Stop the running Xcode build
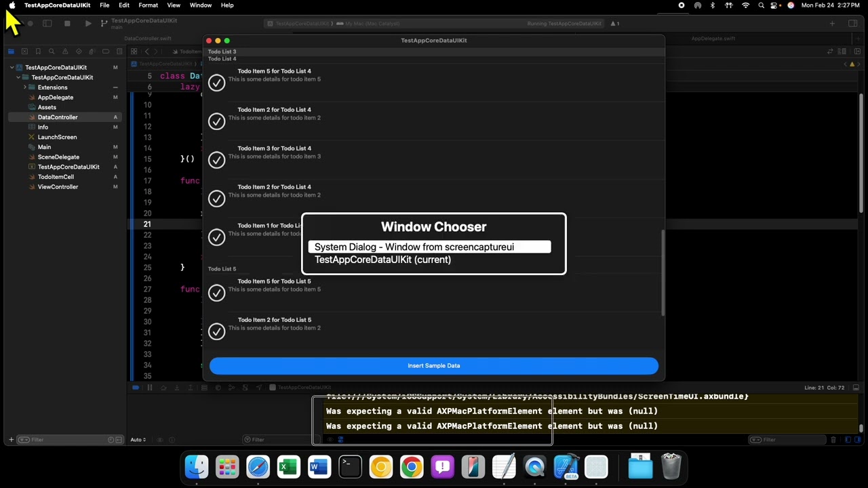This screenshot has width=868, height=488. 67,24
